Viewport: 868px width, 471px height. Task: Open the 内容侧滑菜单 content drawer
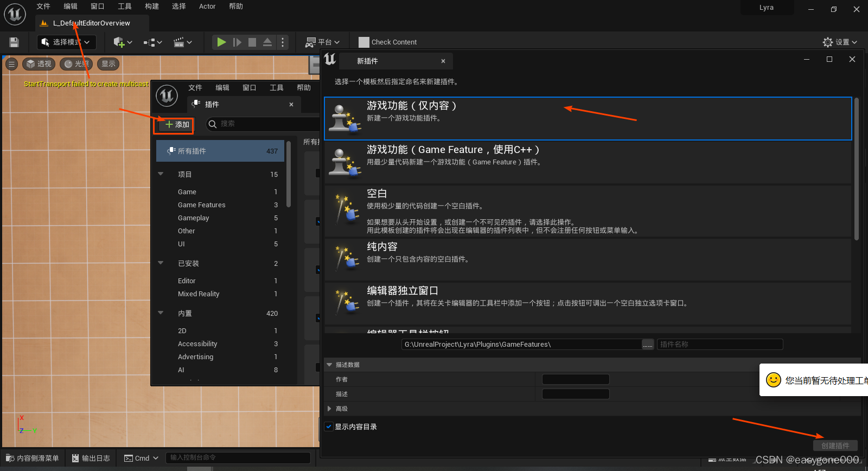pos(33,458)
